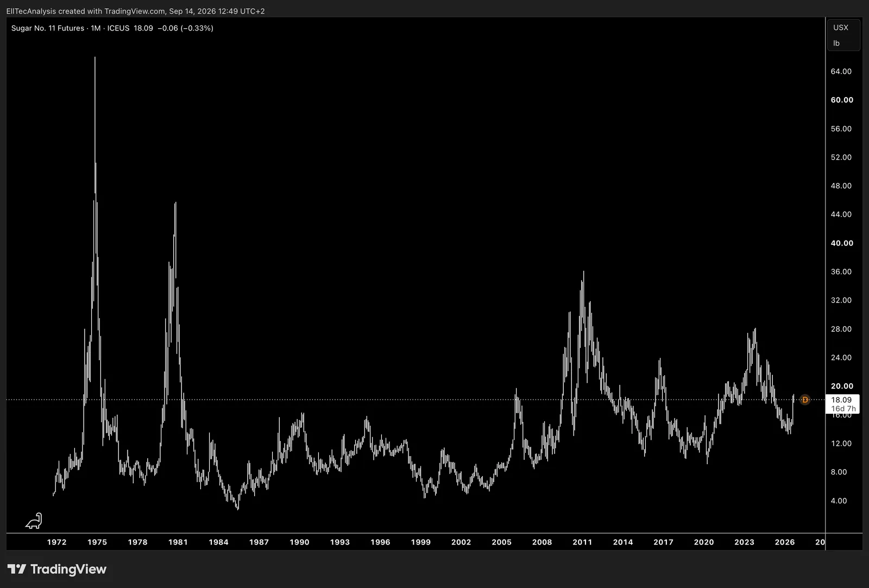Click the TradingView logo at the bottom
Viewport: 869px width, 588px height.
coord(57,569)
